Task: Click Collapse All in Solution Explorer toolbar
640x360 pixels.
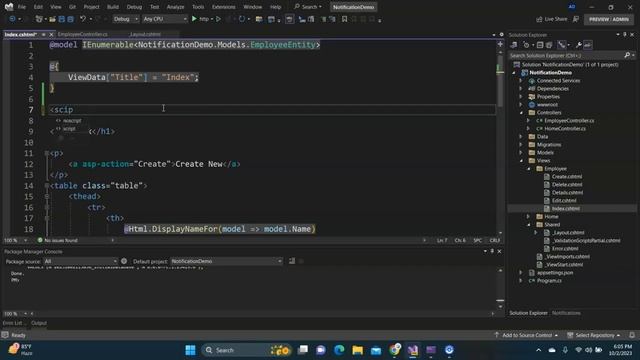Action: coord(540,45)
